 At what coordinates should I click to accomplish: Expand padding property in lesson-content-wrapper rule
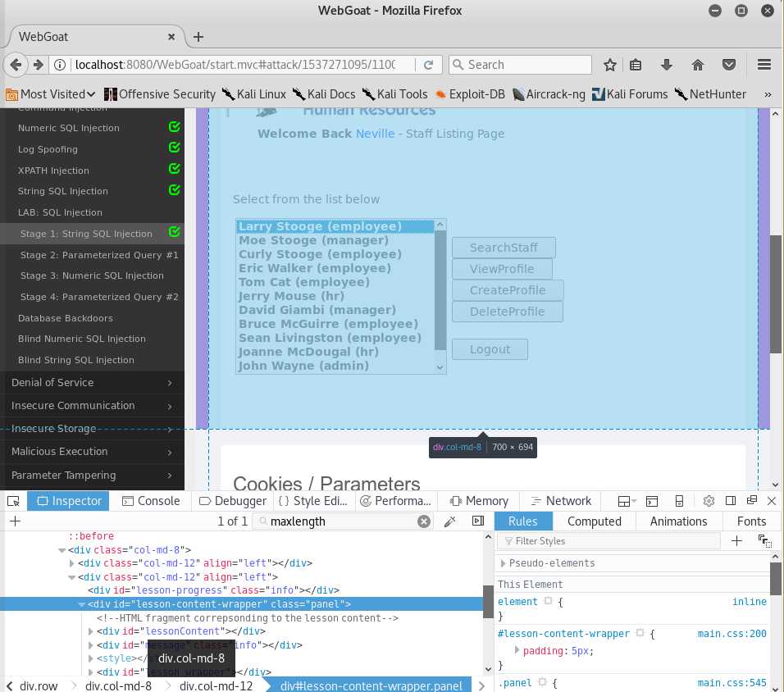(x=517, y=650)
